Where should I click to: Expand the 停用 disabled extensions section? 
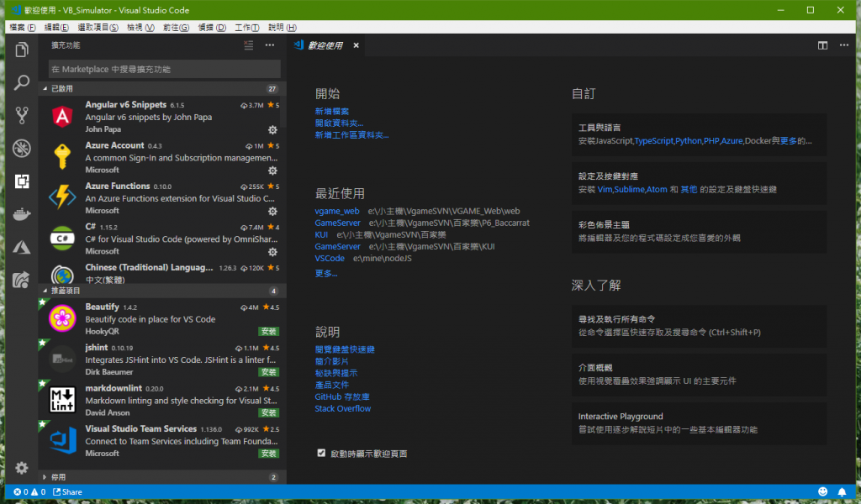point(162,477)
